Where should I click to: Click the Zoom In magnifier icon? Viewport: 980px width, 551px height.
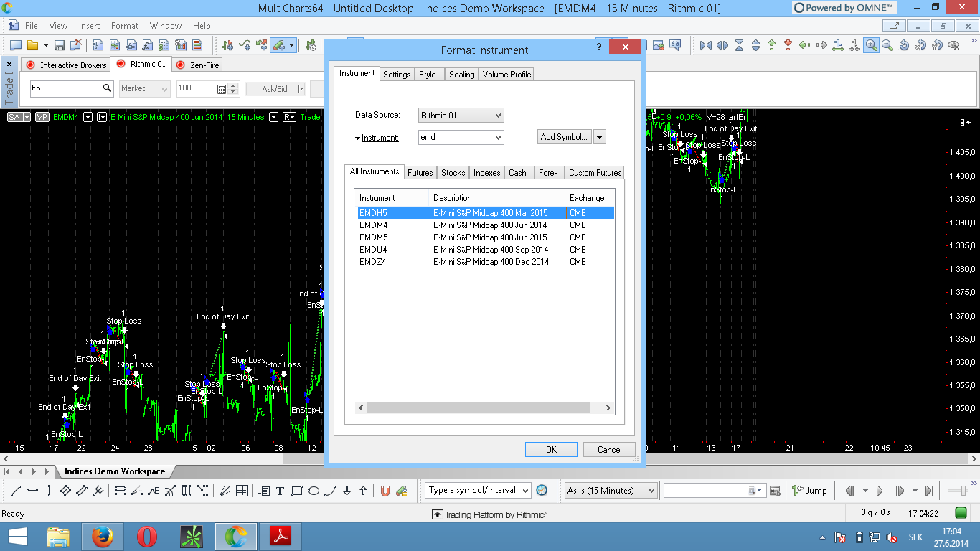[871, 45]
